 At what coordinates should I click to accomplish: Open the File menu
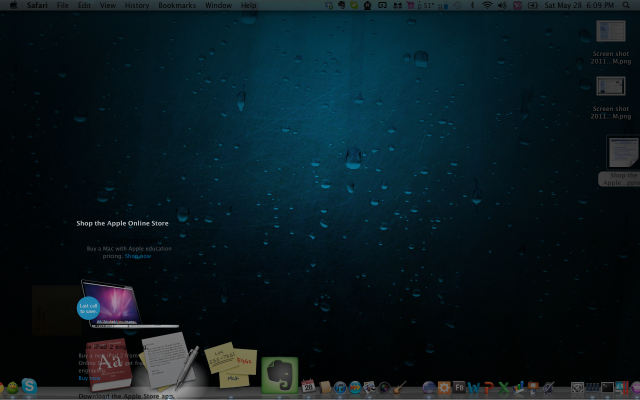[x=62, y=5]
